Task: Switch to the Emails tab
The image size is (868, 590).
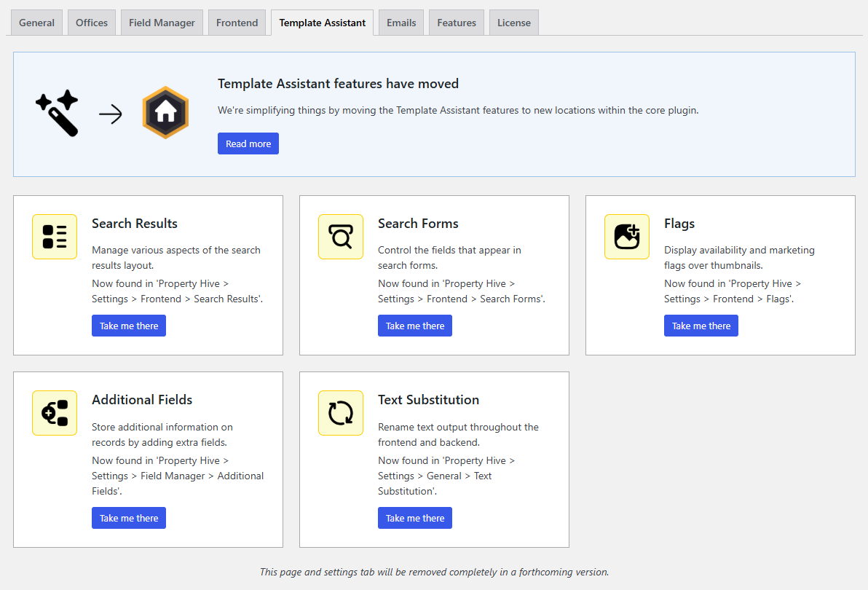Action: coord(401,23)
